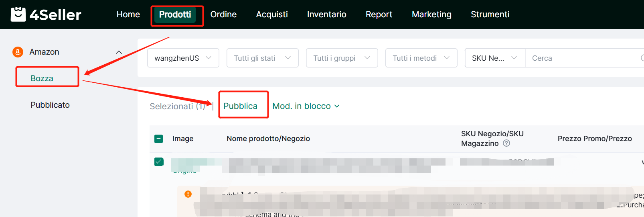644x217 pixels.
Task: Open the Tutti gli stati dropdown
Action: (x=262, y=58)
